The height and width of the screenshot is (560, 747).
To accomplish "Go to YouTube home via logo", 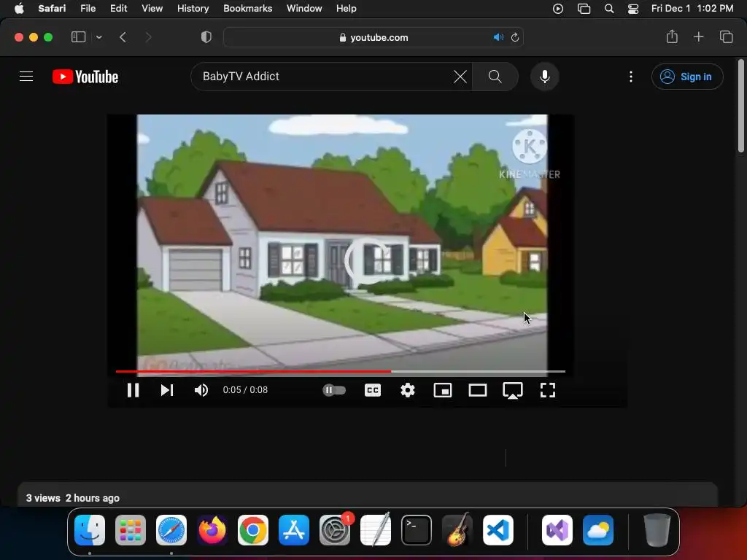I will tap(85, 77).
